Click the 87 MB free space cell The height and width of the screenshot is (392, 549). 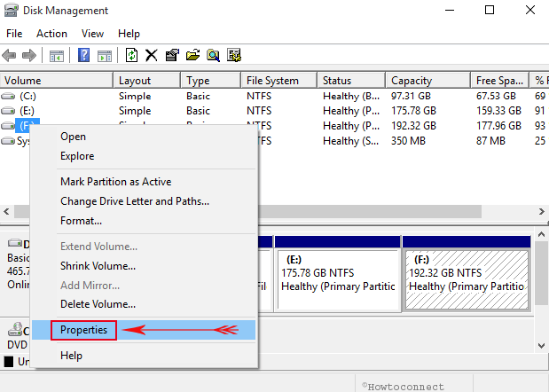pos(490,141)
